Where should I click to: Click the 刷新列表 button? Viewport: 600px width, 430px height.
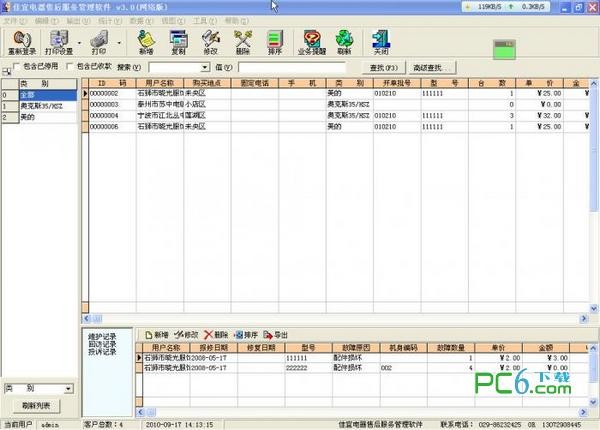(x=36, y=406)
